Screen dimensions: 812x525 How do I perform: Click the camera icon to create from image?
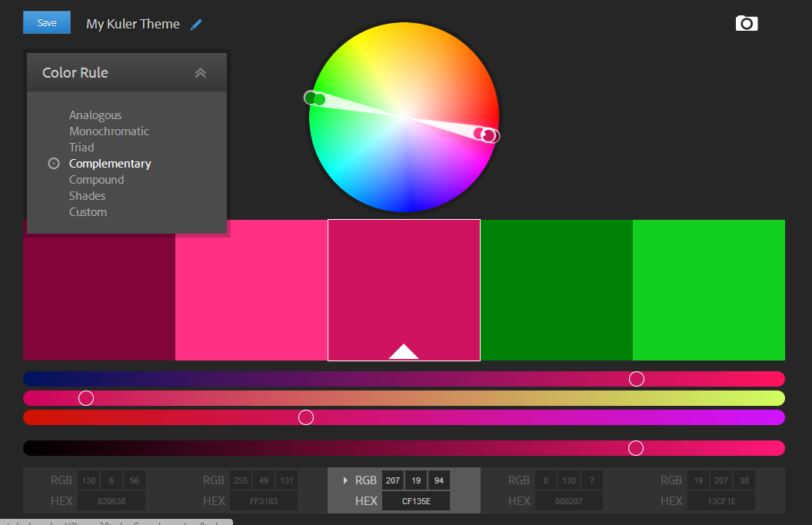pyautogui.click(x=746, y=24)
